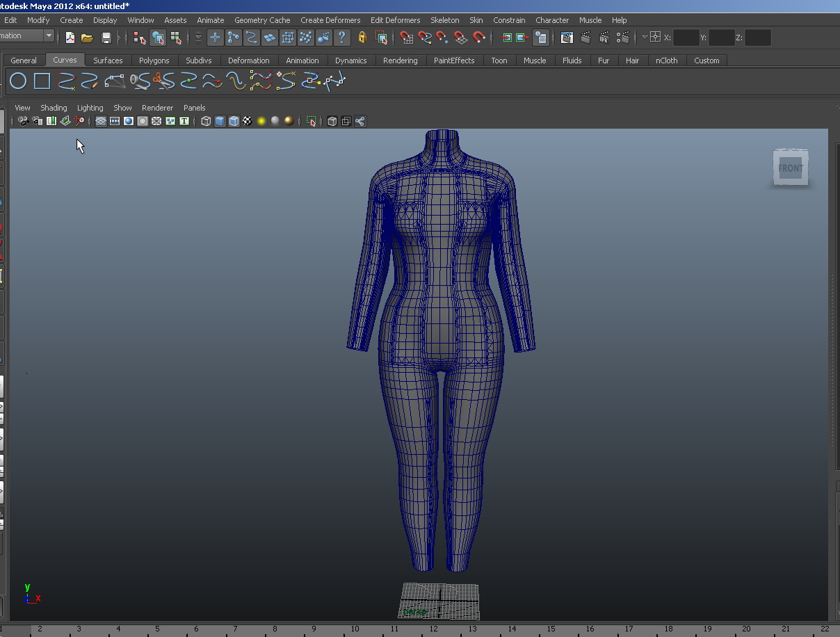Expand the input field mode arrow

pos(645,38)
